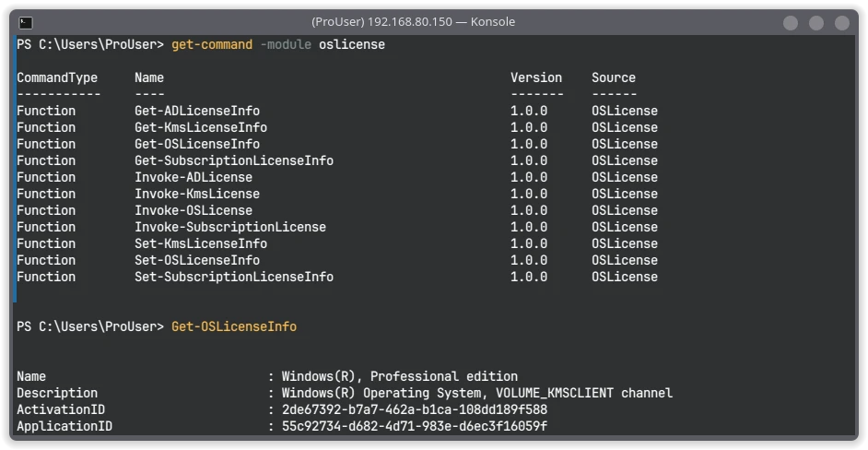Click the CommandType column header
The height and width of the screenshot is (450, 868).
(57, 77)
